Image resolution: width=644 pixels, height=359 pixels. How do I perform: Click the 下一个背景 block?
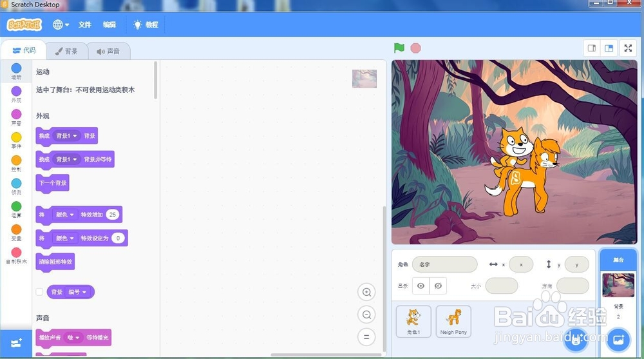(53, 183)
